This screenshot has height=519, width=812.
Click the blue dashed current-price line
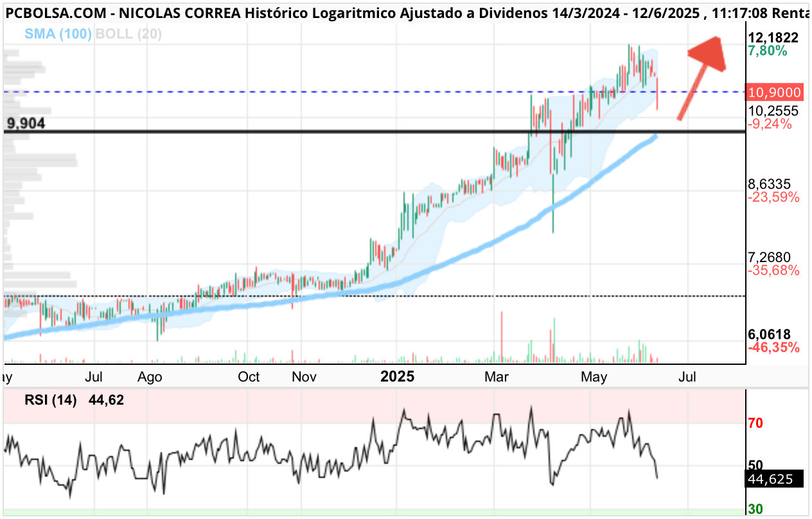375,92
